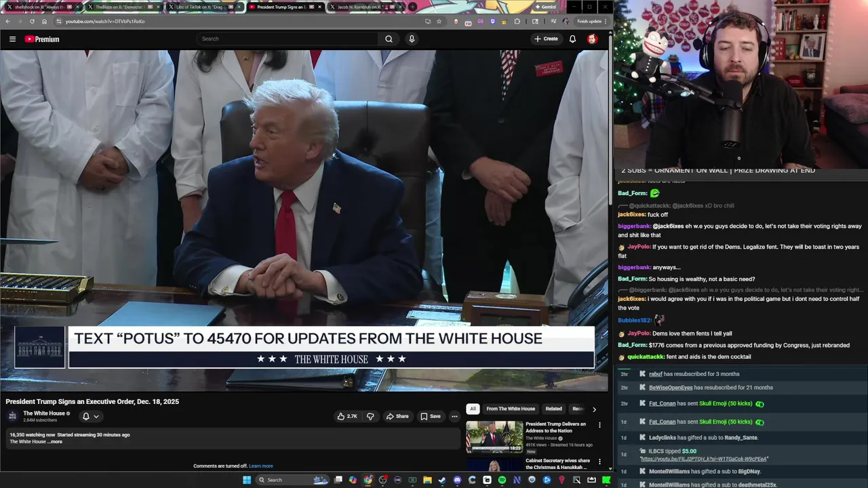Open White House channel avatar below the video
This screenshot has height=488, width=868.
(x=12, y=415)
